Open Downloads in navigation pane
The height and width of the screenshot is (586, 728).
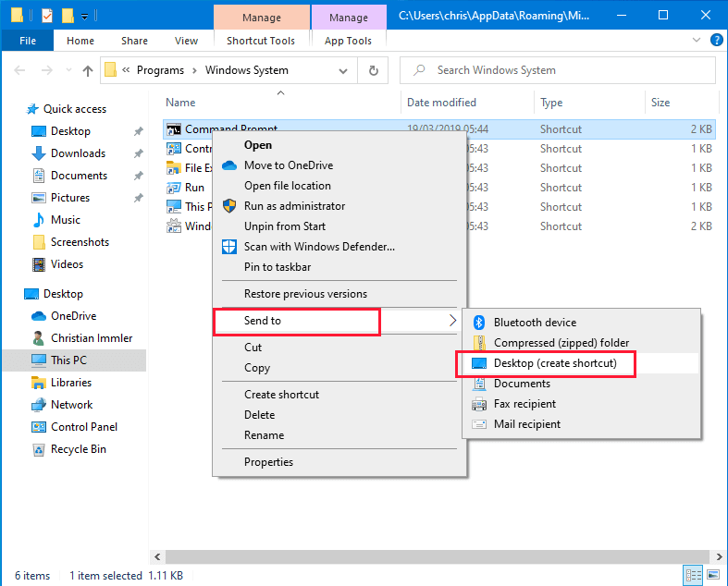(x=78, y=153)
